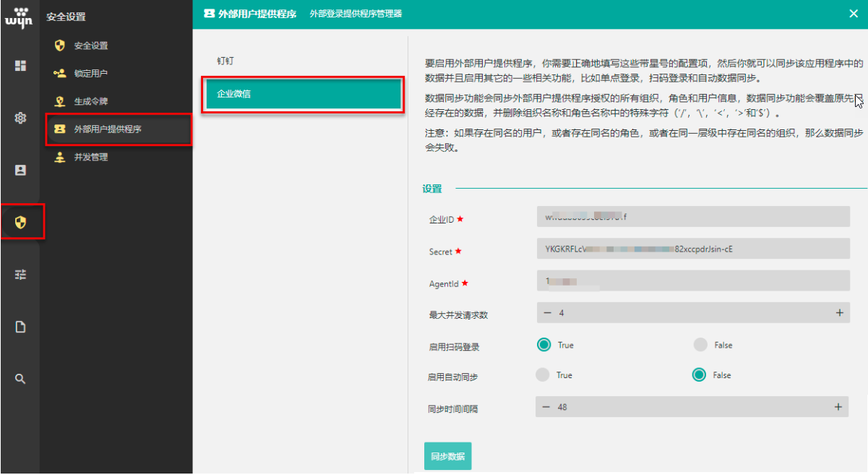Set 启用自动同步 to True
Viewport: 868px width, 475px height.
(542, 375)
